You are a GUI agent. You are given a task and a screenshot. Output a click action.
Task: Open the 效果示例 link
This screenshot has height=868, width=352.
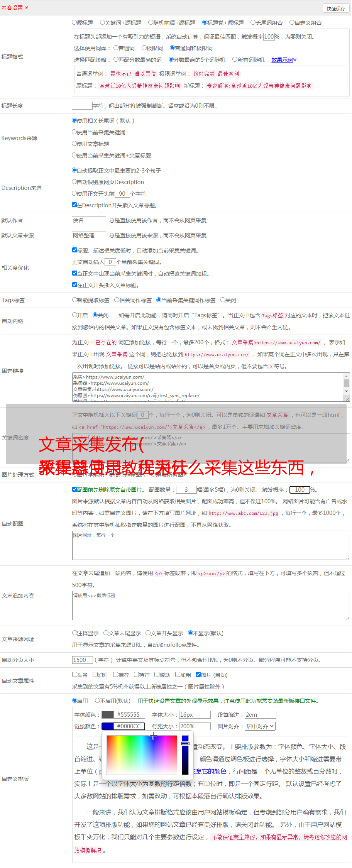click(x=284, y=60)
